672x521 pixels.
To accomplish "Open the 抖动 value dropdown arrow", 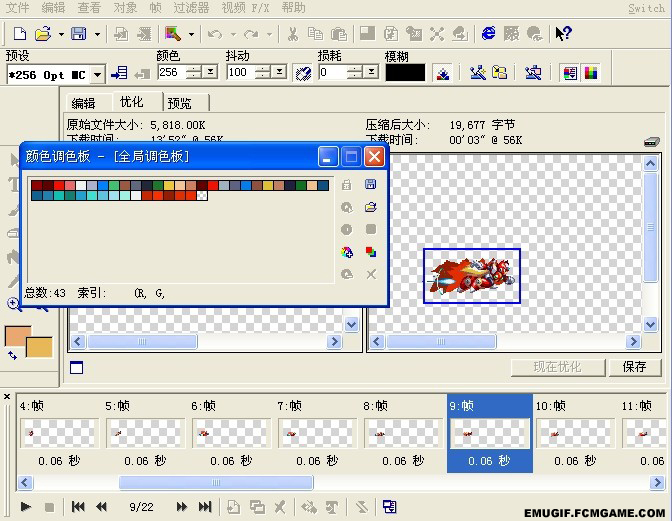I will pyautogui.click(x=279, y=72).
